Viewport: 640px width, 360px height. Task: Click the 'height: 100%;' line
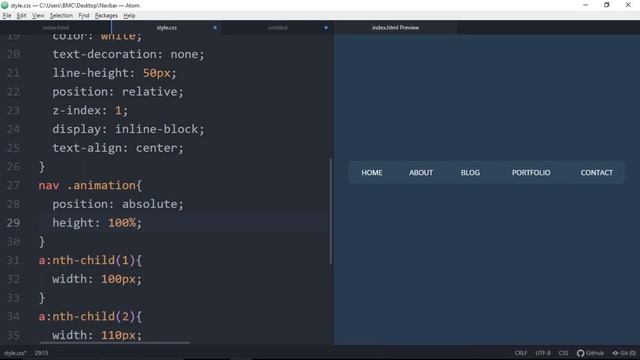(x=97, y=223)
